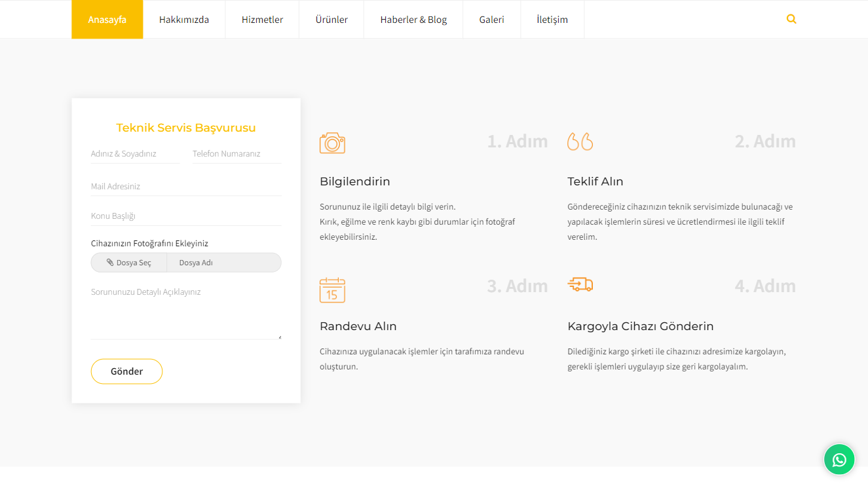The image size is (868, 488).
Task: Click the quote marks icon for step 2
Action: (x=580, y=141)
